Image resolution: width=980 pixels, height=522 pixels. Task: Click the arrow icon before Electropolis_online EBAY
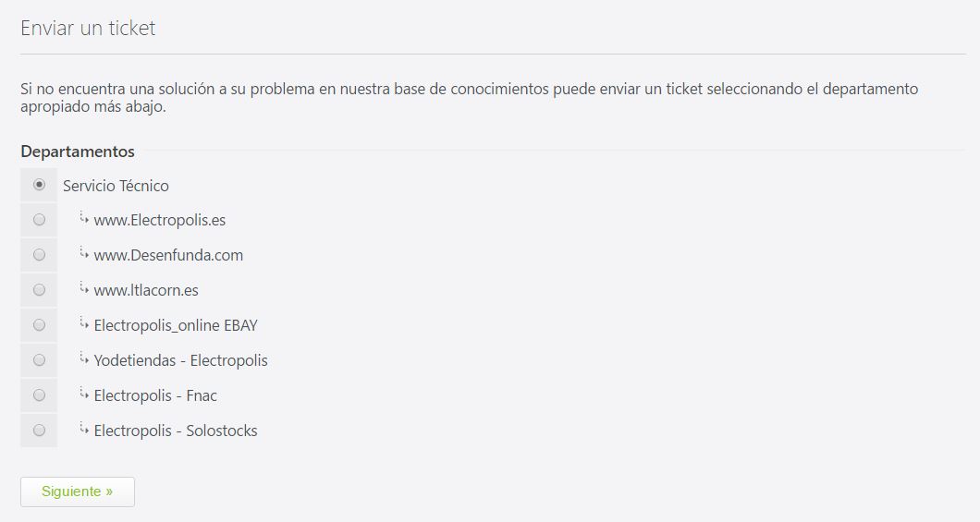(84, 324)
